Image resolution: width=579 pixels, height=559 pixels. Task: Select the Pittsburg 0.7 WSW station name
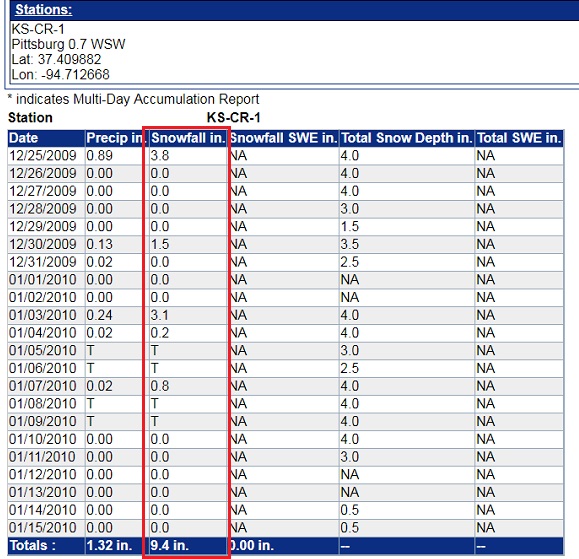(x=68, y=44)
